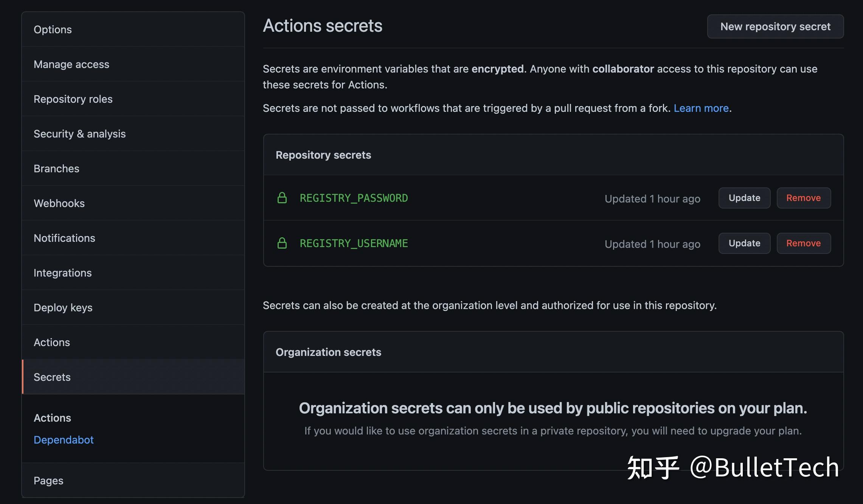Open the Learn more link about forks

[701, 108]
